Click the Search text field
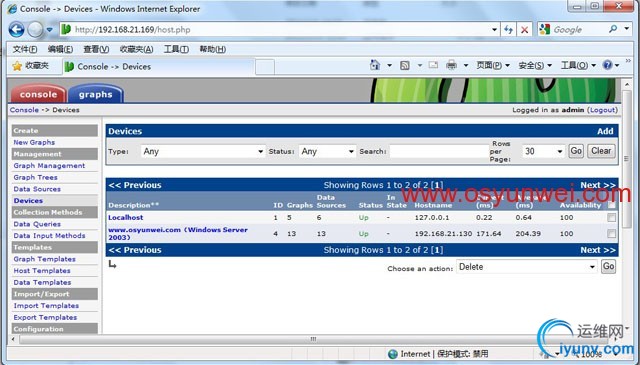This screenshot has height=365, width=640. click(439, 151)
